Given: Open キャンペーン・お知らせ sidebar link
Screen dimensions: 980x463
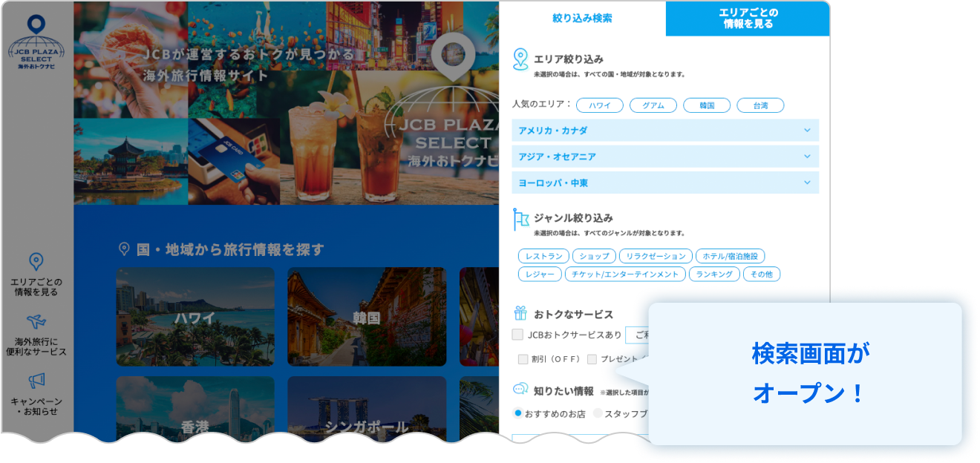Looking at the screenshot, I should (36, 406).
